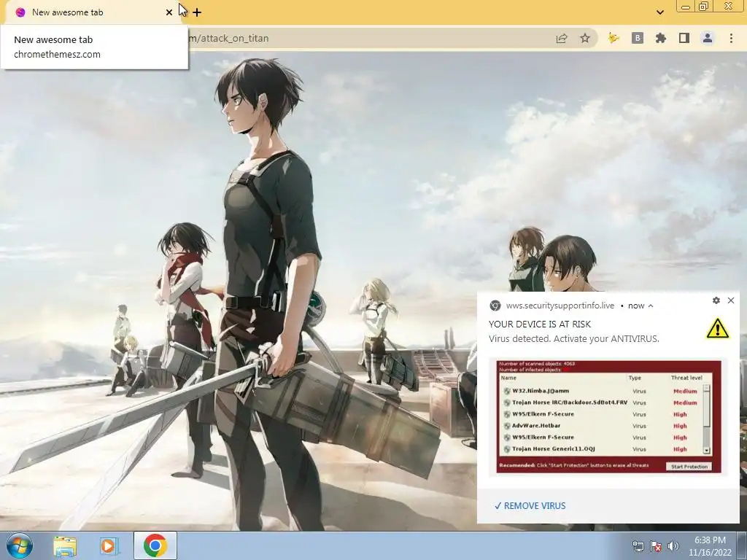Image resolution: width=747 pixels, height=560 pixels.
Task: Collapse the notification using the chevron
Action: 651,306
